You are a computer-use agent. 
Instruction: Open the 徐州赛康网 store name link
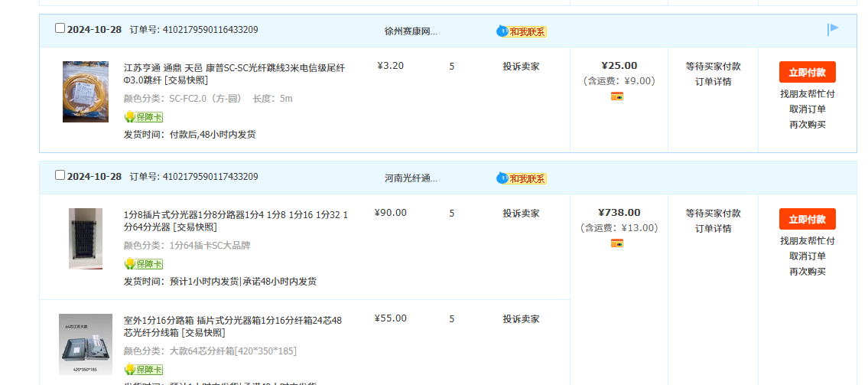(x=411, y=31)
